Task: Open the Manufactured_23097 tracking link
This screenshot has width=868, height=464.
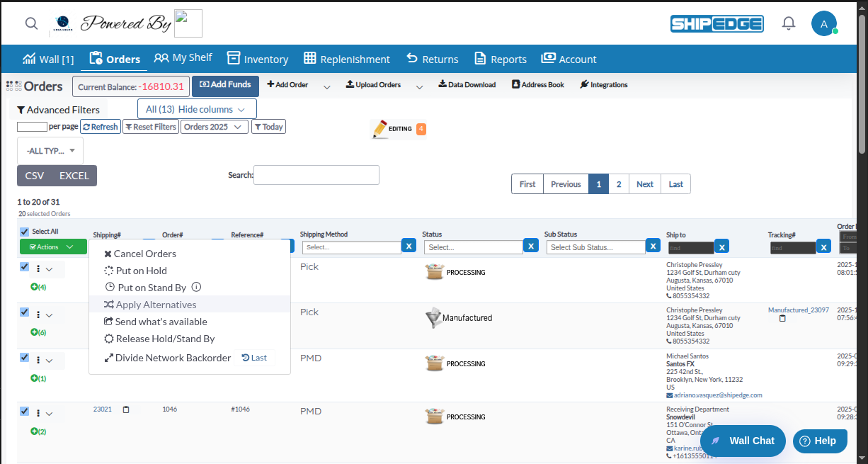Action: coord(799,310)
